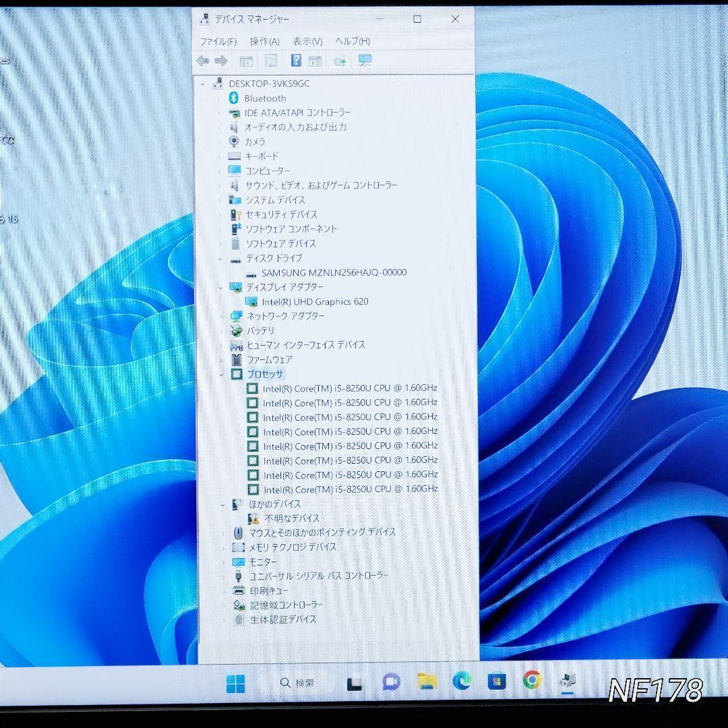Click the taskbar 検索 search box
The height and width of the screenshot is (728, 728).
coord(297,683)
